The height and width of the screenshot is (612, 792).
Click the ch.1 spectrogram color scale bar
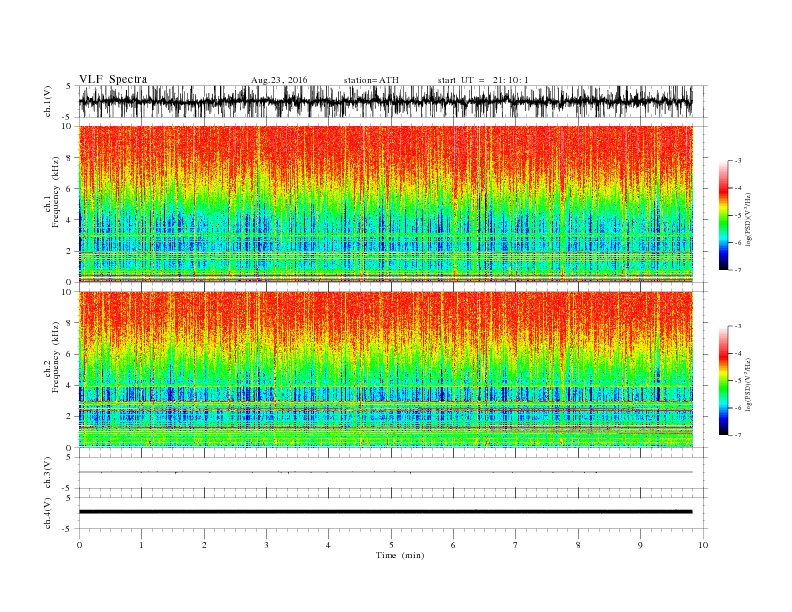pos(723,215)
